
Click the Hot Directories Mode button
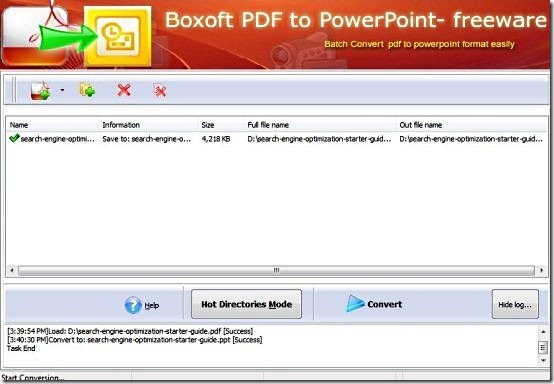tap(246, 304)
